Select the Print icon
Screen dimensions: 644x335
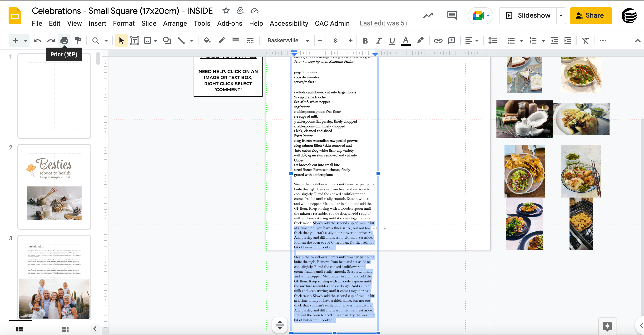pyautogui.click(x=64, y=40)
